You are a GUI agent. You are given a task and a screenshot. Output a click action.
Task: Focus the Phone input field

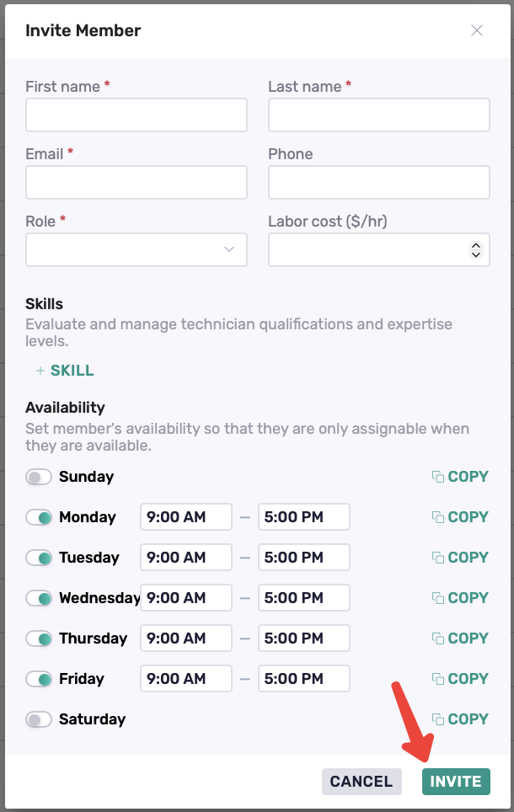coord(379,182)
